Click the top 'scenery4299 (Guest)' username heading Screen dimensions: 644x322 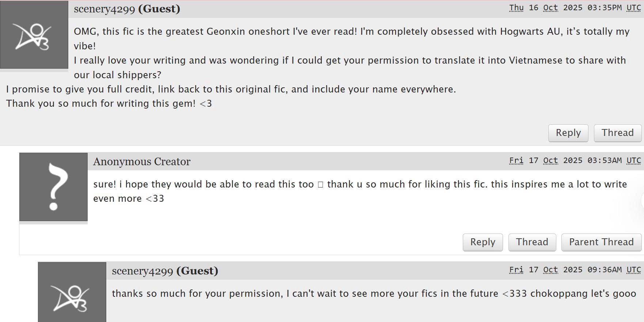click(x=127, y=9)
